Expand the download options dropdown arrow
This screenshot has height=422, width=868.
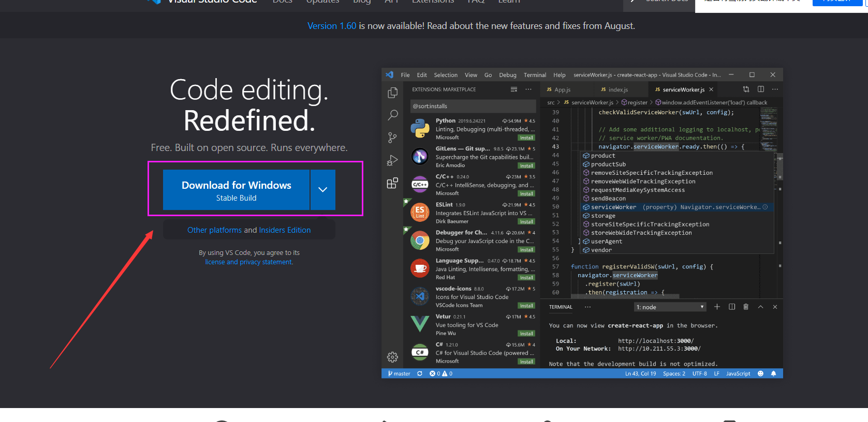point(323,189)
